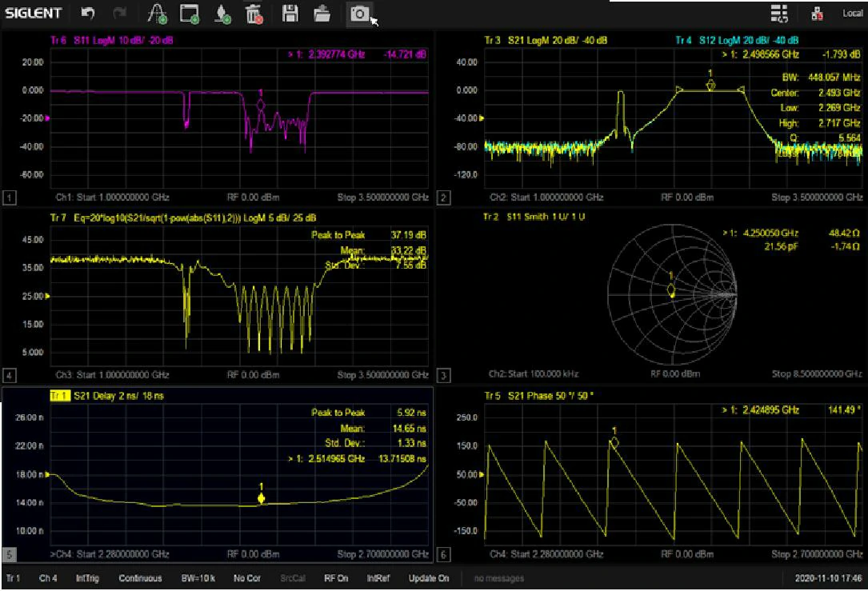
Task: Click the Center: 2.493 GHz readout
Action: (x=815, y=93)
